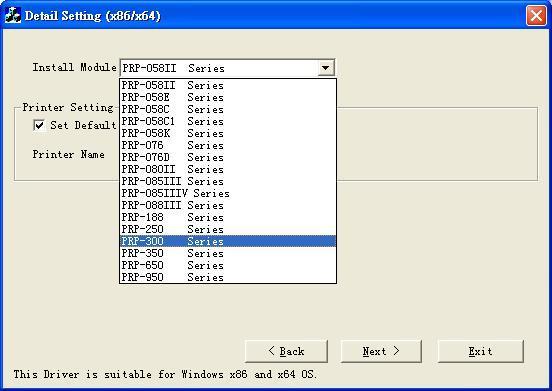Image resolution: width=552 pixels, height=391 pixels.
Task: Proceed with the Next button
Action: point(381,351)
